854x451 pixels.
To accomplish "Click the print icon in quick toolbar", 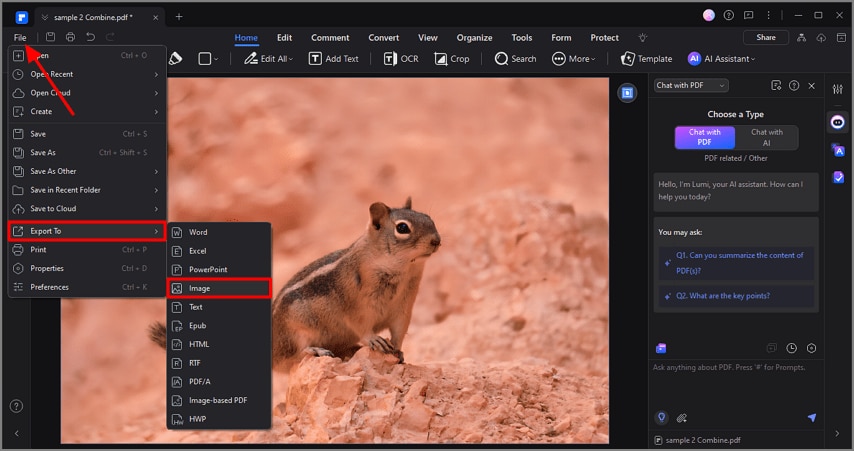I will pos(70,37).
